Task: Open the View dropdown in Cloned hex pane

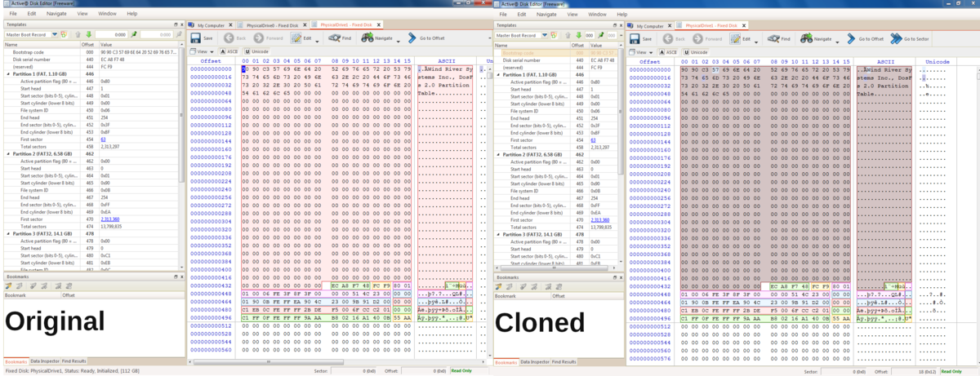Action: 641,51
